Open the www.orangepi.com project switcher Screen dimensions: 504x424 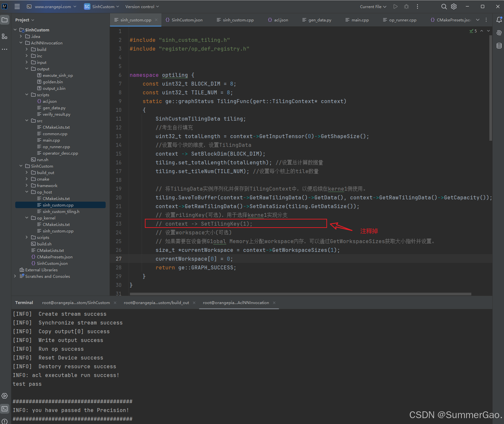[x=52, y=6]
